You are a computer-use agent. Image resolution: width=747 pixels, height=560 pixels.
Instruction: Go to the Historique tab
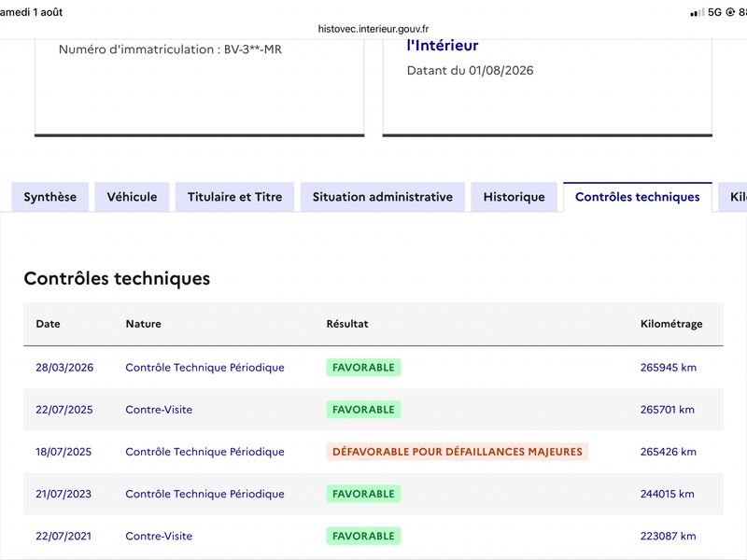point(514,197)
